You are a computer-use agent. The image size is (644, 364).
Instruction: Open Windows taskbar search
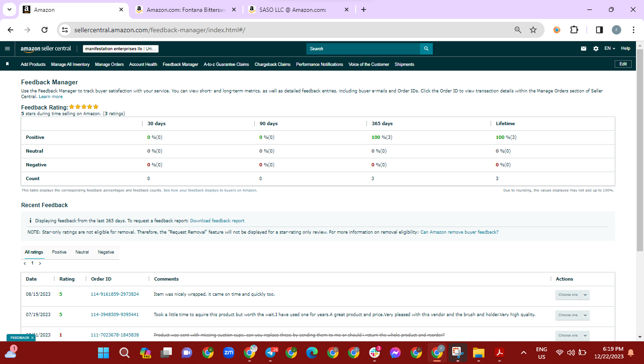[x=124, y=353]
